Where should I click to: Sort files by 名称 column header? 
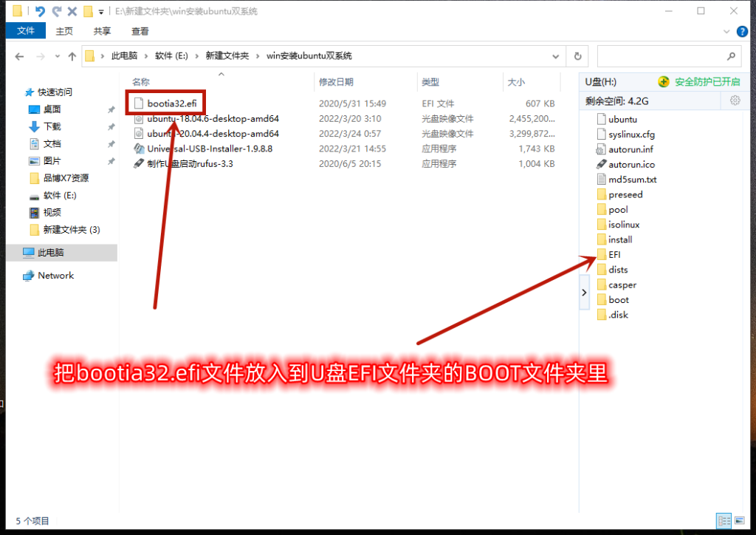coord(141,82)
